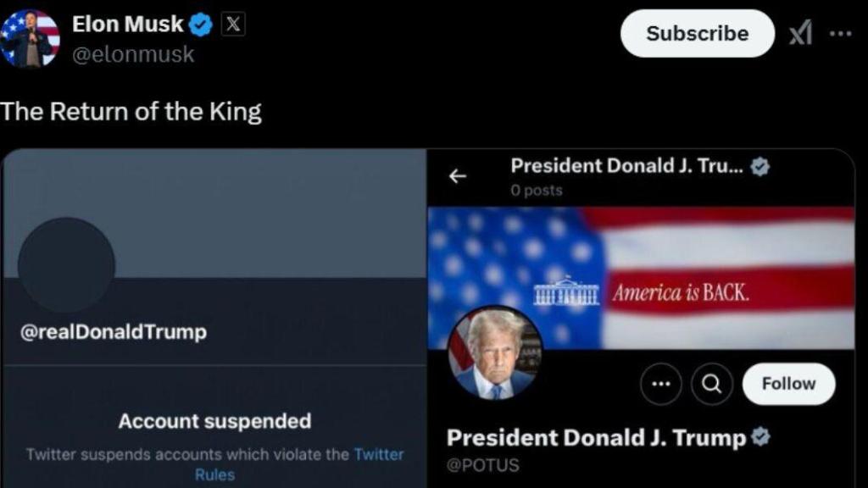Click the grey verified badge in the profile header
Viewport: 868px width, 488px height.
[x=760, y=167]
